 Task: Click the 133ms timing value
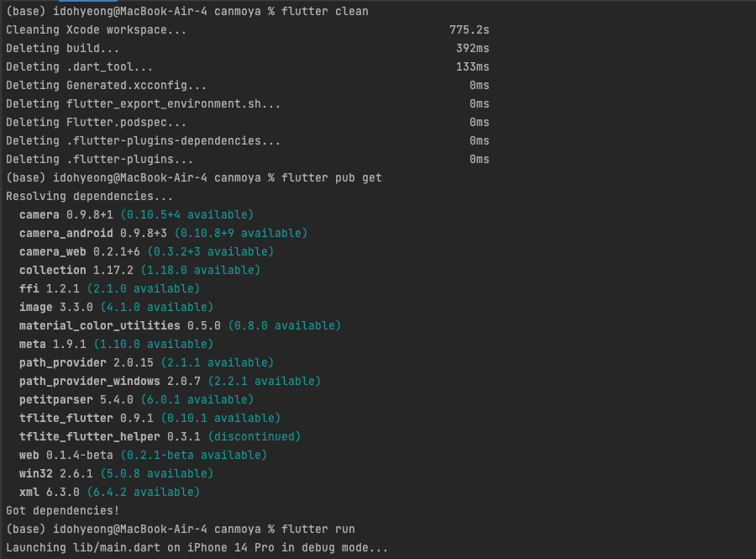tap(472, 66)
